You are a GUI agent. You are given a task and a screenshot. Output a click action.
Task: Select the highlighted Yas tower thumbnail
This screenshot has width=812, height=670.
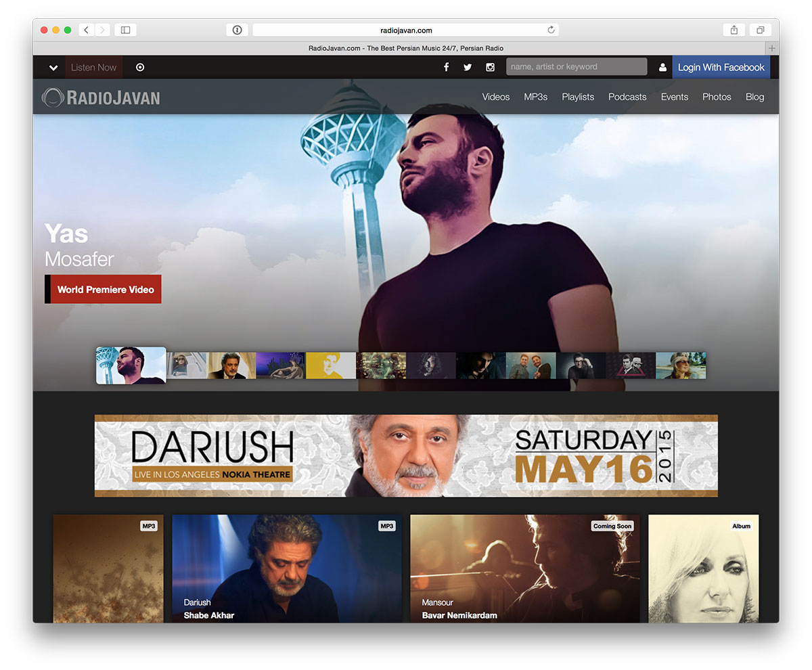[131, 365]
